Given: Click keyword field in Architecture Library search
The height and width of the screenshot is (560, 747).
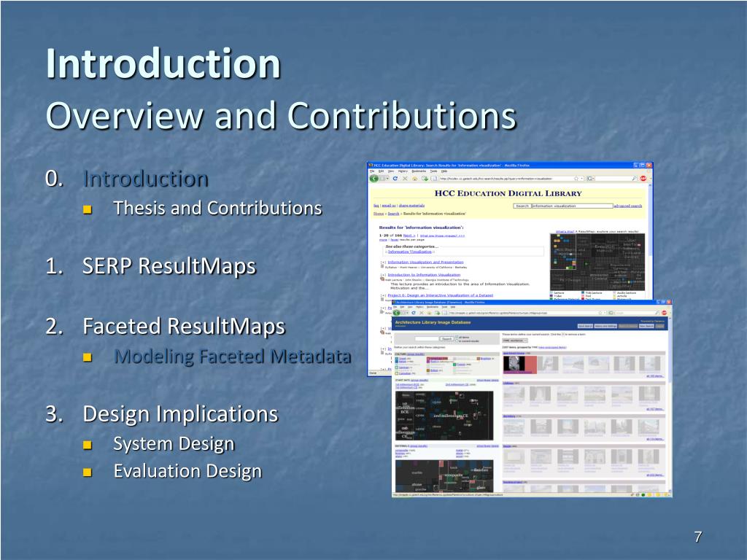Looking at the screenshot, I should 426,338.
